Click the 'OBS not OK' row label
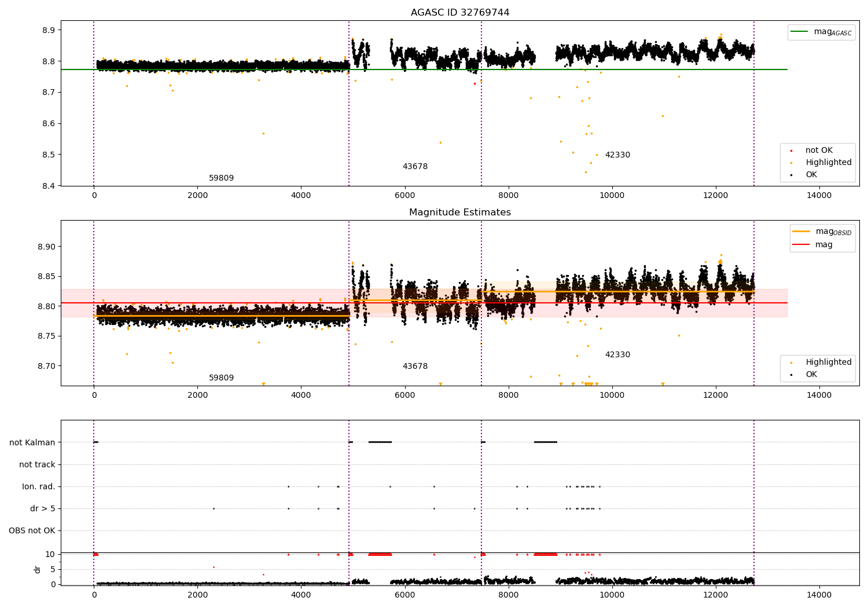Viewport: 868px width, 608px height. tap(32, 530)
